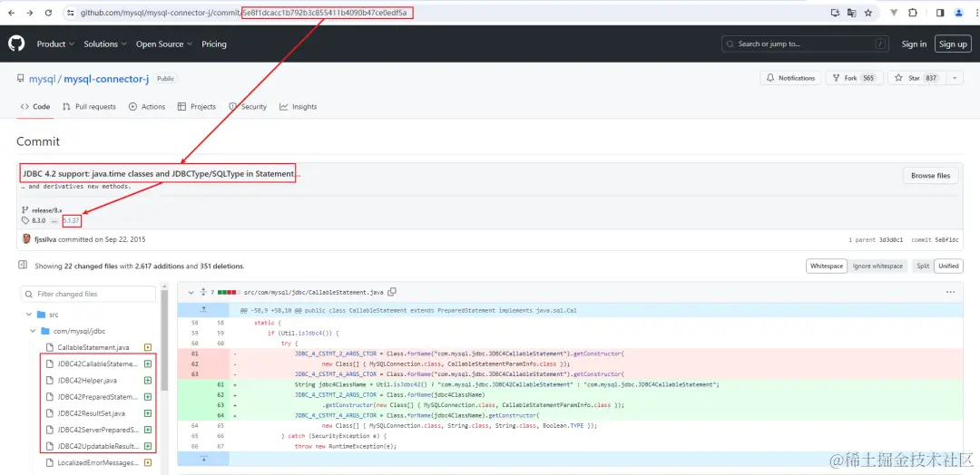The width and height of the screenshot is (980, 475).
Task: Expand diff lines downward below line 67
Action: 203,458
